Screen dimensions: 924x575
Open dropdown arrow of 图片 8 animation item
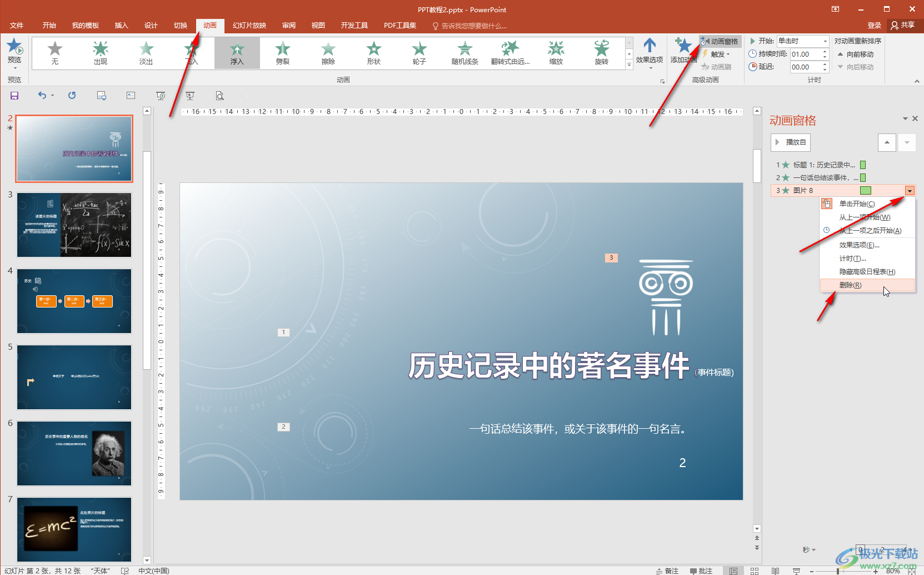pyautogui.click(x=910, y=191)
